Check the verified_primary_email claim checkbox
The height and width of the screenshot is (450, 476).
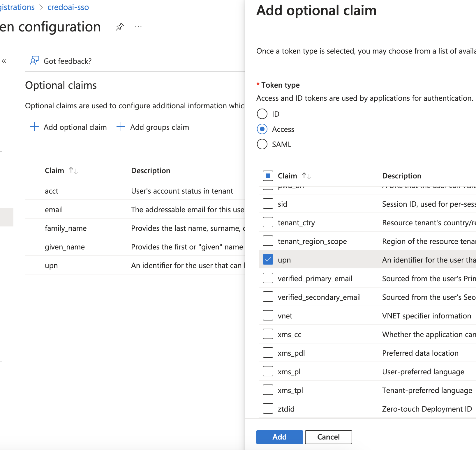click(x=268, y=278)
